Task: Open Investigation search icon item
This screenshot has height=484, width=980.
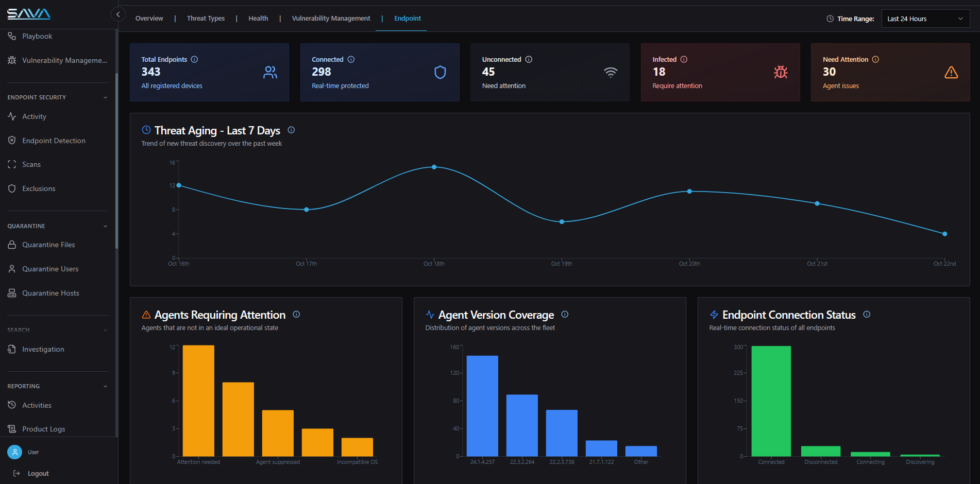Action: [12, 349]
